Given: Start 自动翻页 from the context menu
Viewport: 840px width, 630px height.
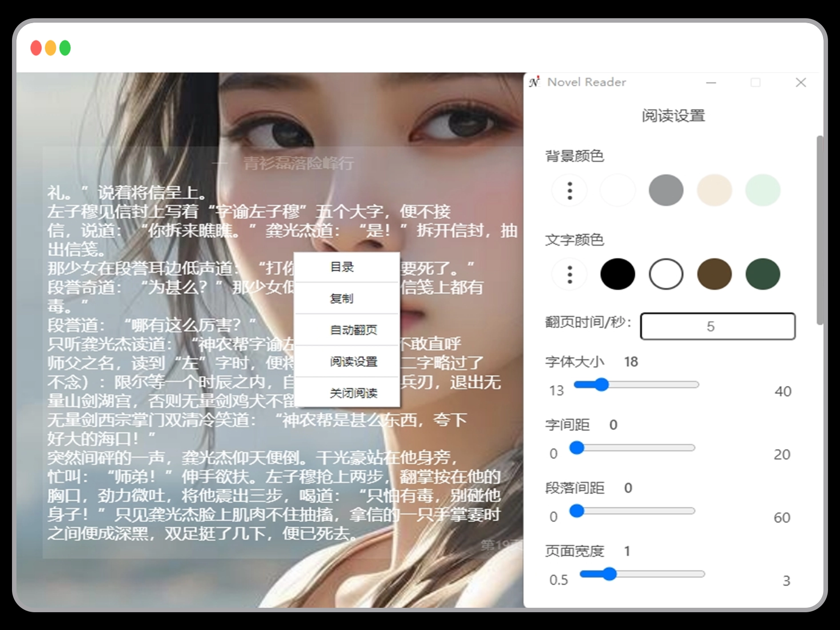Looking at the screenshot, I should click(347, 330).
